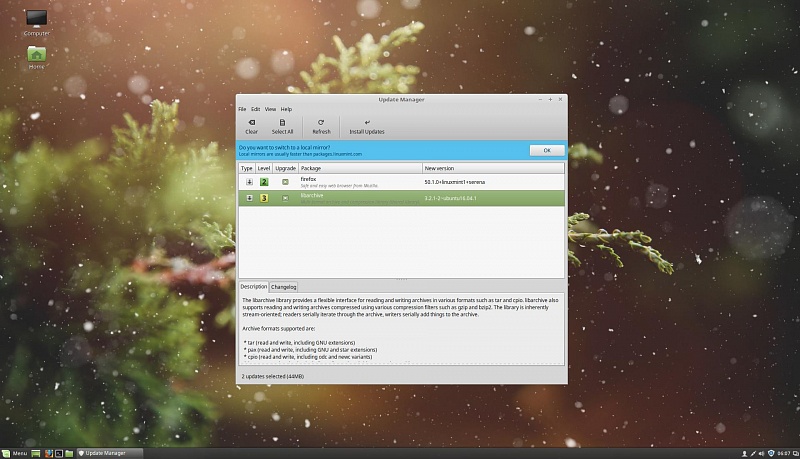800x459 pixels.
Task: Toggle the libarchive upgrade checkbox
Action: [285, 198]
